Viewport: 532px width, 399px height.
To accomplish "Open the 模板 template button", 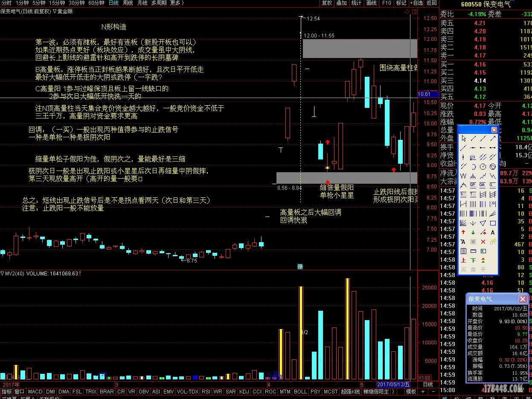I will point(410,391).
